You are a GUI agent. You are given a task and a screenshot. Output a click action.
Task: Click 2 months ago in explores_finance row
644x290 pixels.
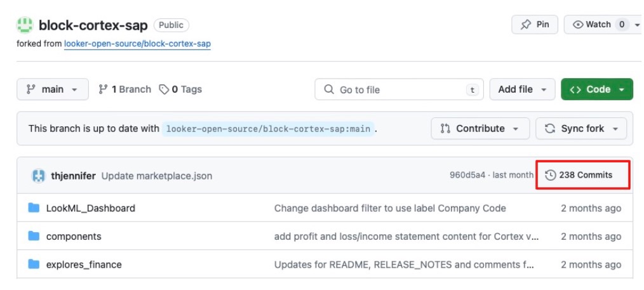(591, 265)
